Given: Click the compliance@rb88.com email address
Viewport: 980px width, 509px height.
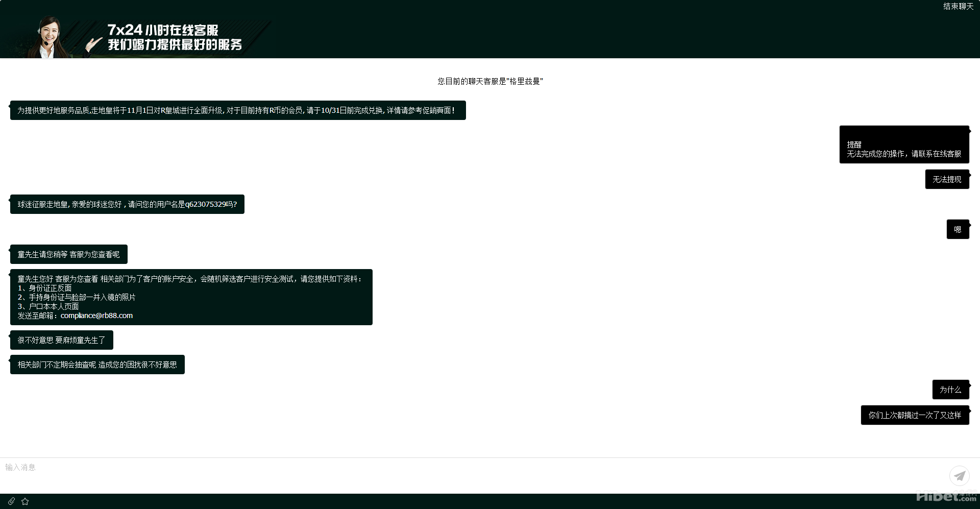Looking at the screenshot, I should click(x=96, y=316).
